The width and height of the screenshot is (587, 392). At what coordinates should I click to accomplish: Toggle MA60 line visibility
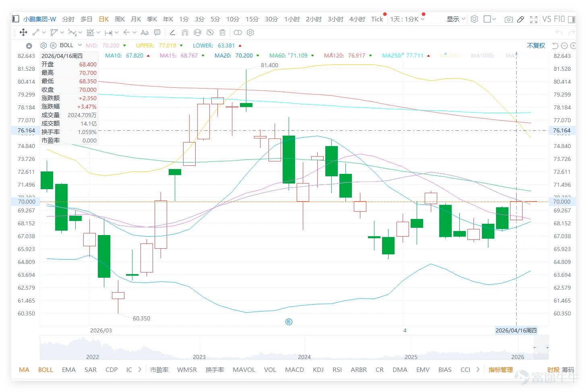pyautogui.click(x=288, y=56)
